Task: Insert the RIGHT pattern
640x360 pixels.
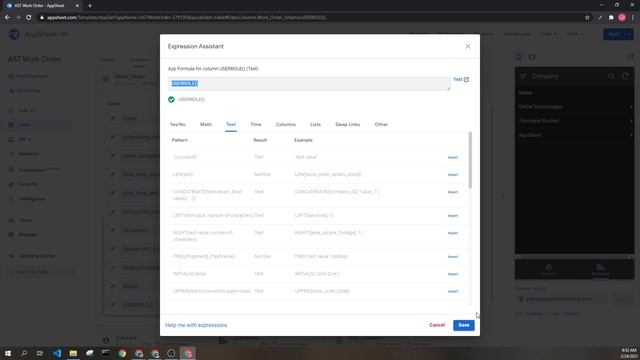Action: pos(453,233)
